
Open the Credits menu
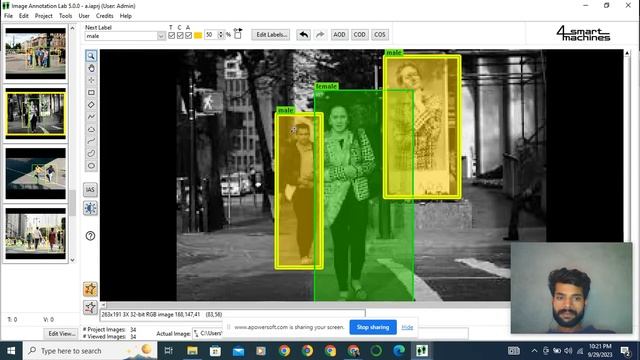coord(104,16)
